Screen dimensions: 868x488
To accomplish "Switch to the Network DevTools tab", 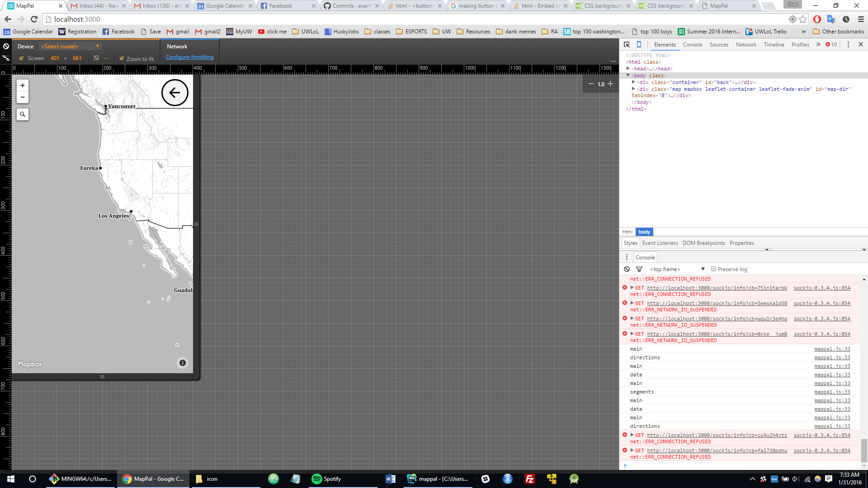I will click(745, 45).
